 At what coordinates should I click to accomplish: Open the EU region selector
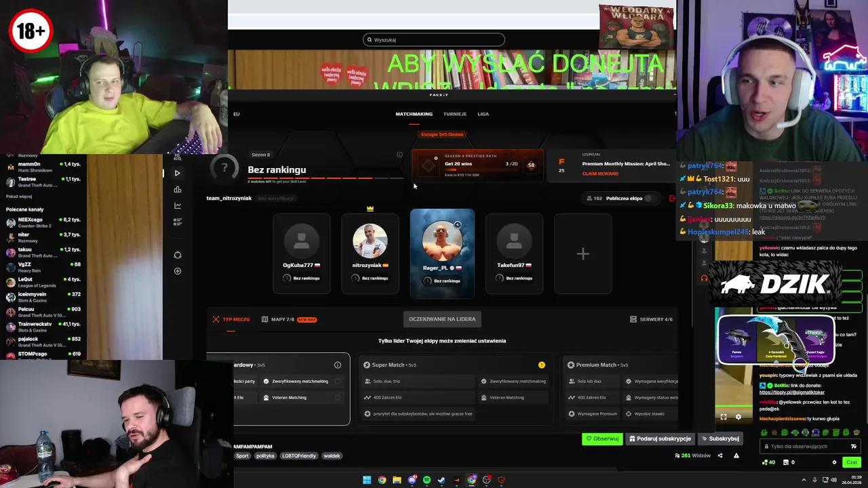(x=236, y=114)
